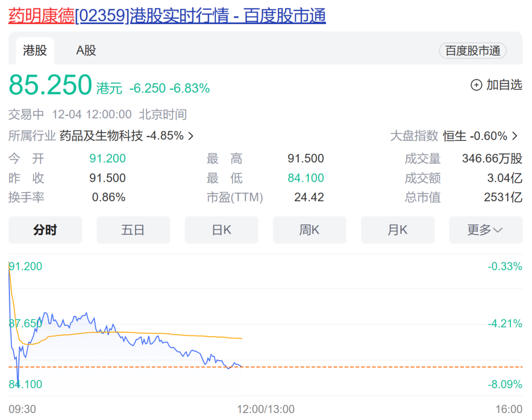The width and height of the screenshot is (532, 420).
Task: Click the orange average price line end
Action: (x=241, y=338)
